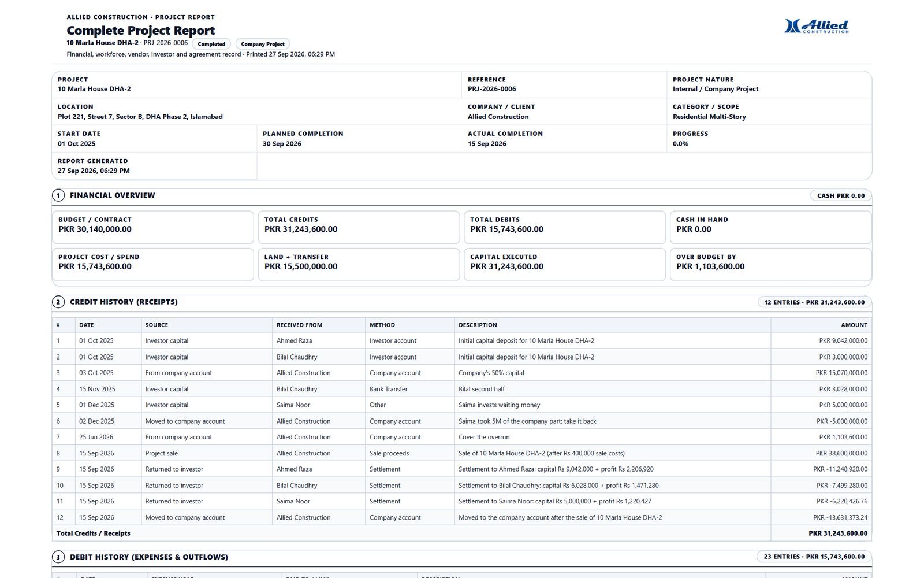Image resolution: width=924 pixels, height=578 pixels.
Task: Click 'Ahmed Raza' in credit row 1
Action: tap(294, 341)
